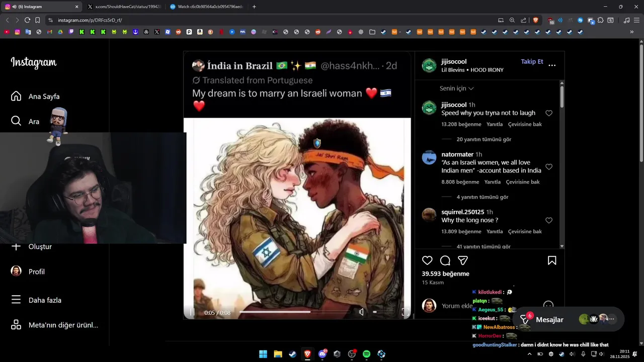Click the address bar URL

click(90, 20)
